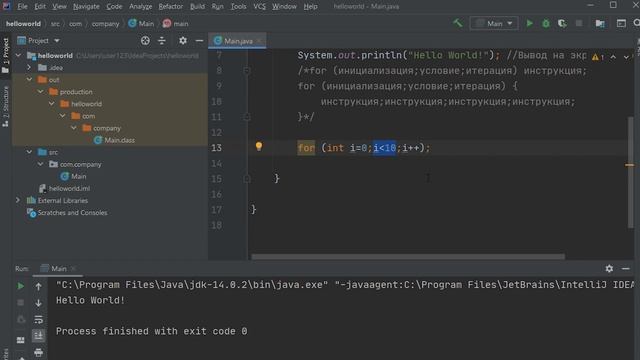
Task: Toggle scroll to end in Run console
Action: tap(38, 336)
